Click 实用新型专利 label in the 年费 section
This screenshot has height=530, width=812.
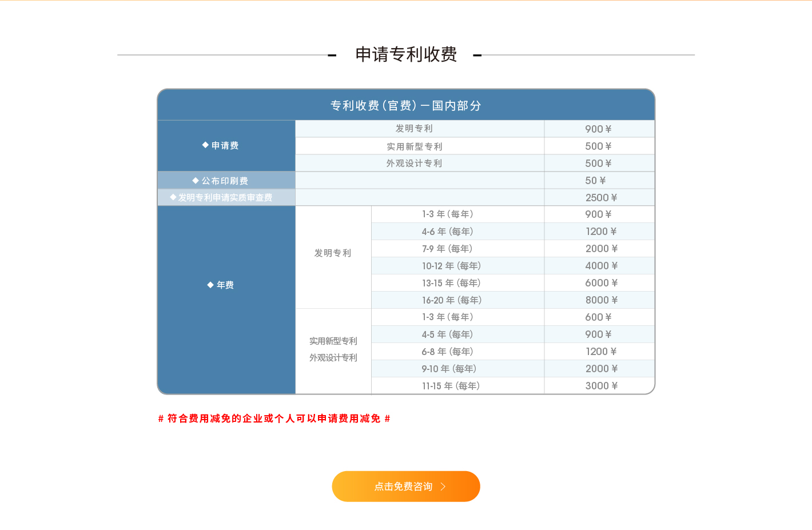pyautogui.click(x=333, y=341)
